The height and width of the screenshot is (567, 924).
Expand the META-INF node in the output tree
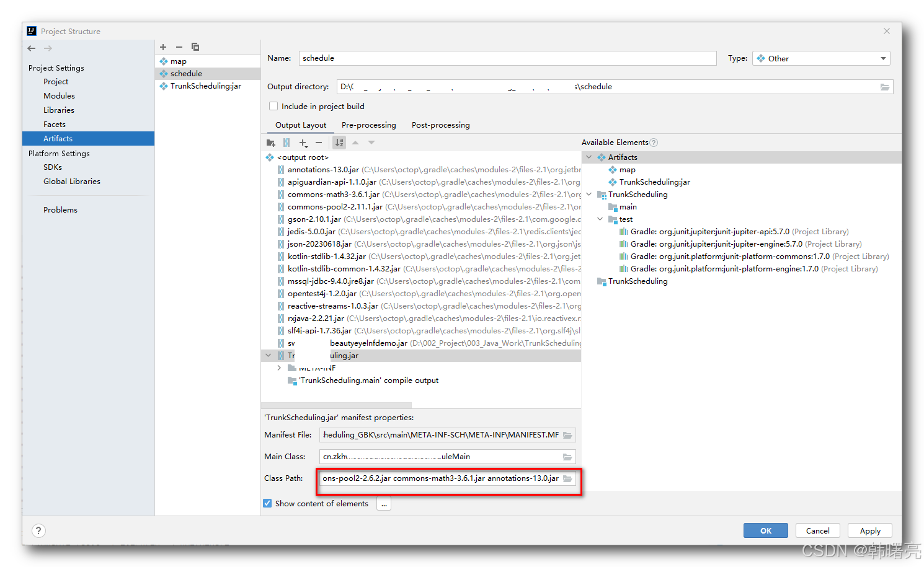coord(278,367)
